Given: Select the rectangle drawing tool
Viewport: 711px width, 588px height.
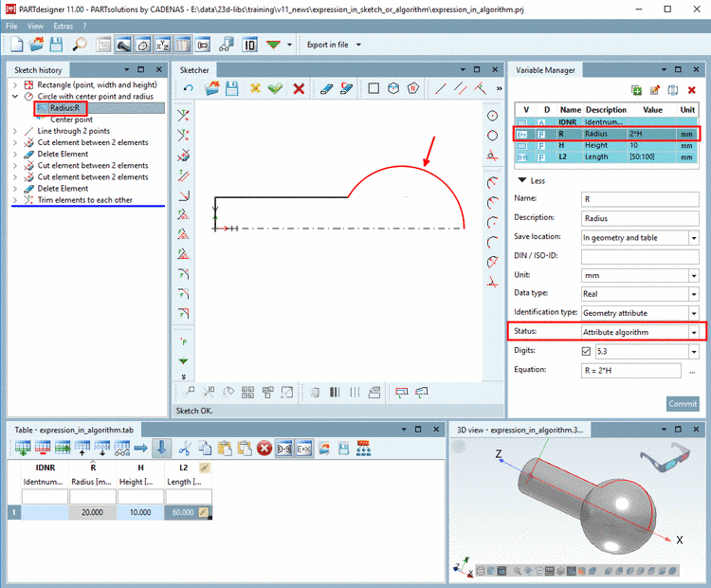Looking at the screenshot, I should click(x=374, y=88).
